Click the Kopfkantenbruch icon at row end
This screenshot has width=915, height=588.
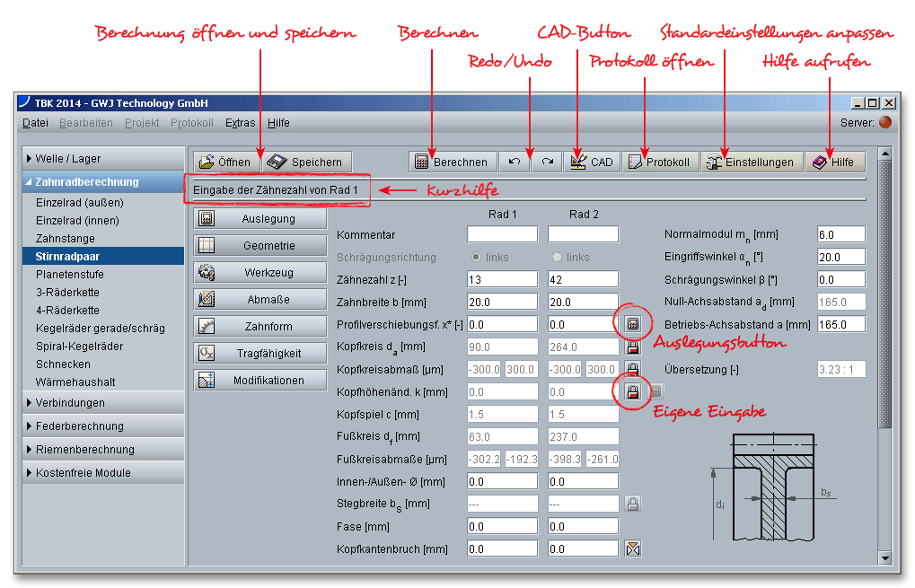(x=633, y=549)
